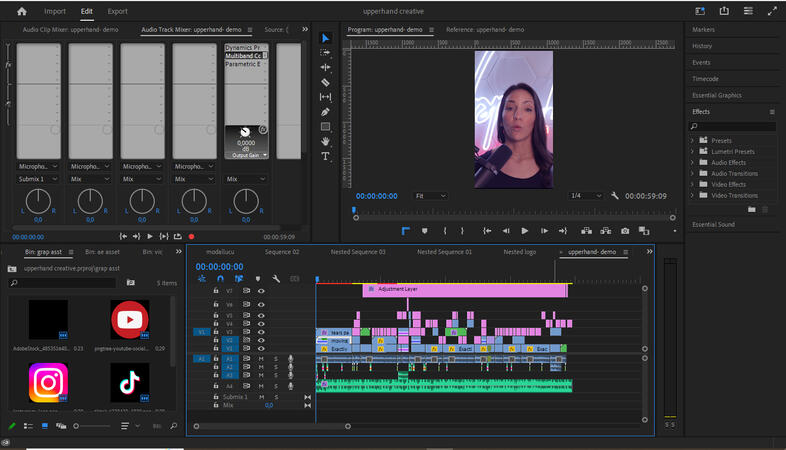Open the Essential Graphics panel

point(716,95)
